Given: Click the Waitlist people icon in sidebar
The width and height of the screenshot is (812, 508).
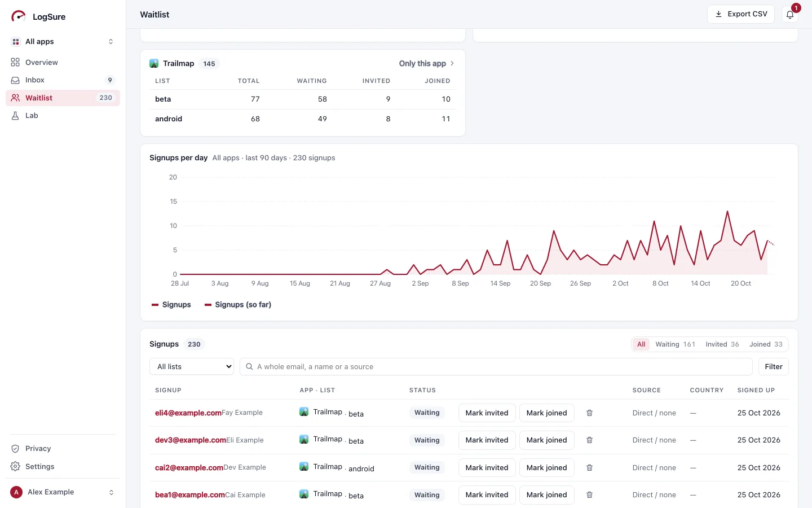Looking at the screenshot, I should 15,98.
